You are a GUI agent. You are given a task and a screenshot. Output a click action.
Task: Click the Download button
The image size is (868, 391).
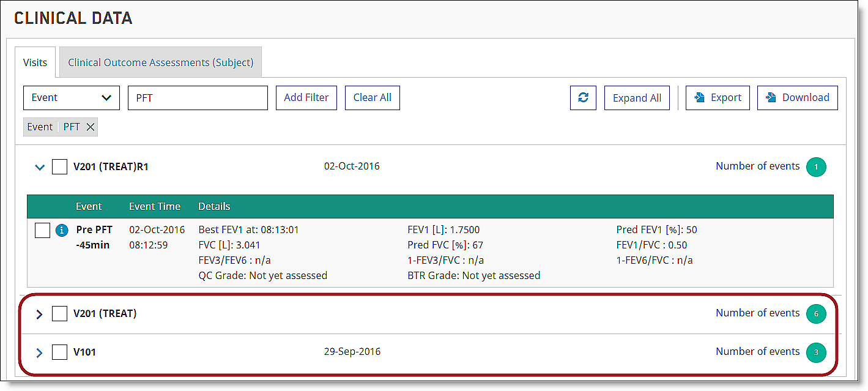point(798,98)
